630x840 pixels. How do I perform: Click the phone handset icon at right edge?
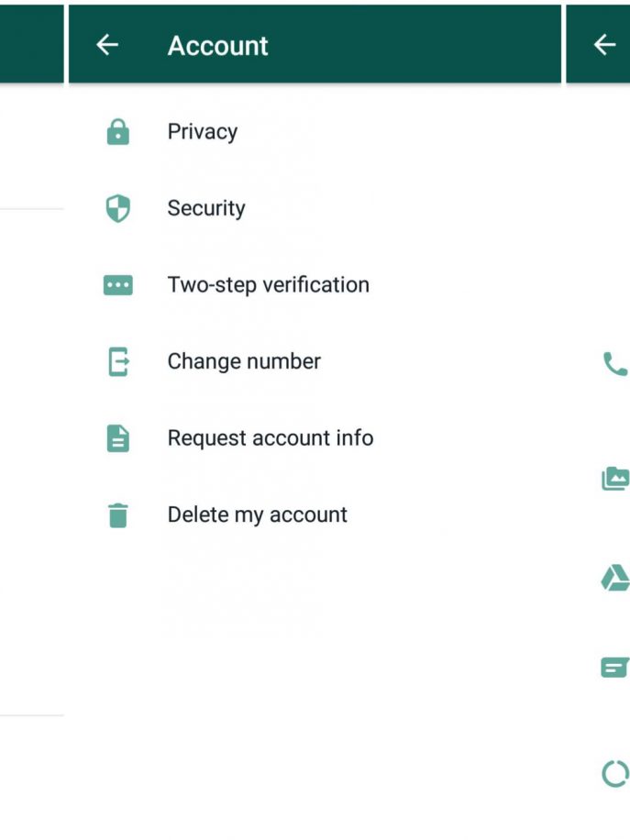[x=614, y=364]
